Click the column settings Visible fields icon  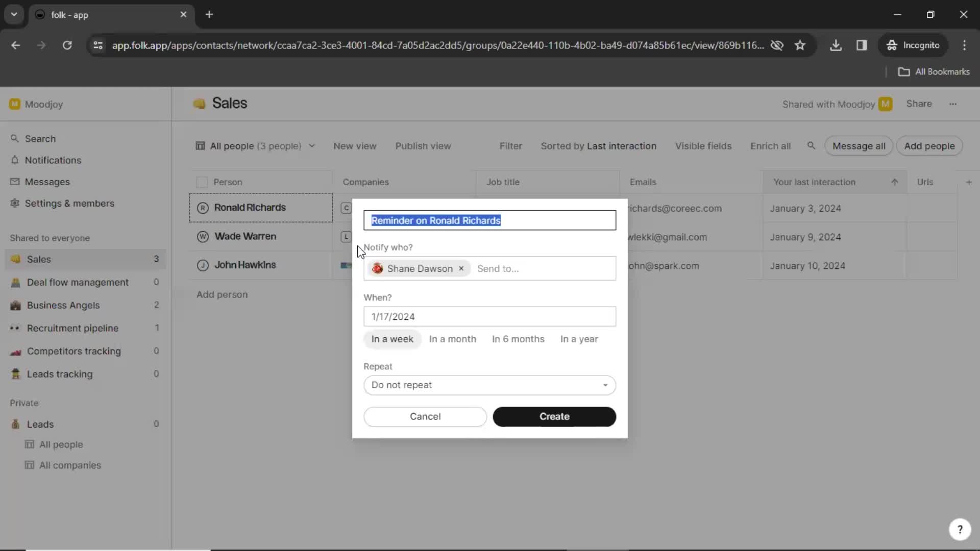(704, 145)
